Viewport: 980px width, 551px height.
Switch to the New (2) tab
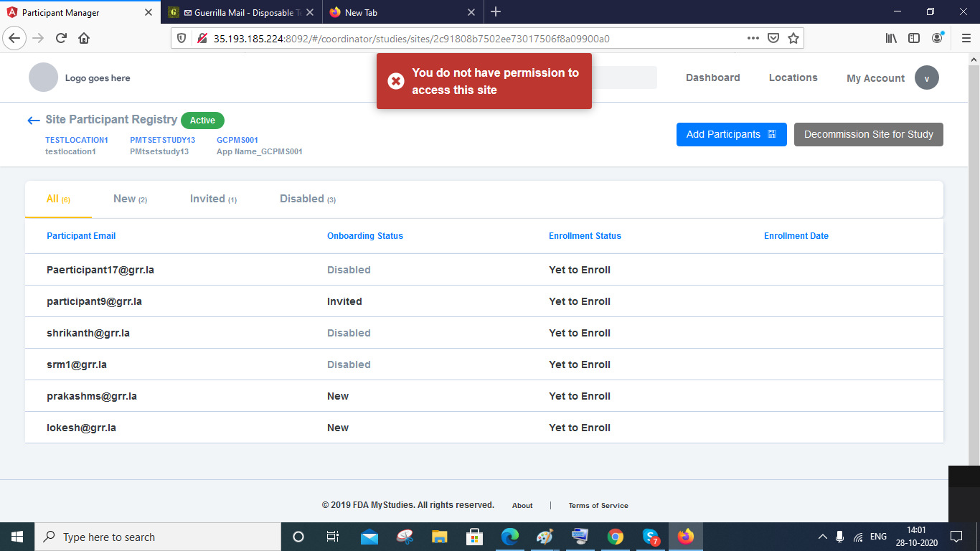[130, 199]
